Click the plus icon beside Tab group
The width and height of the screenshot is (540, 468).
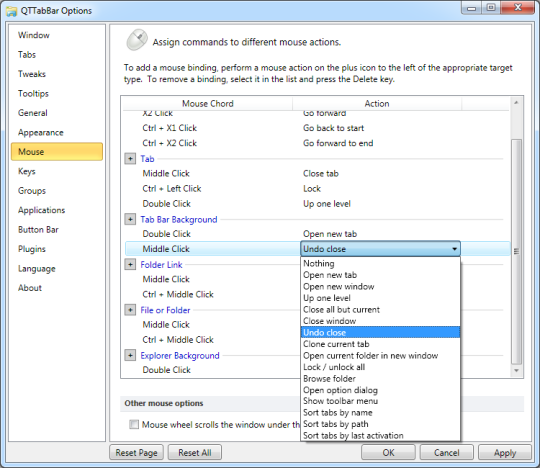tap(130, 159)
